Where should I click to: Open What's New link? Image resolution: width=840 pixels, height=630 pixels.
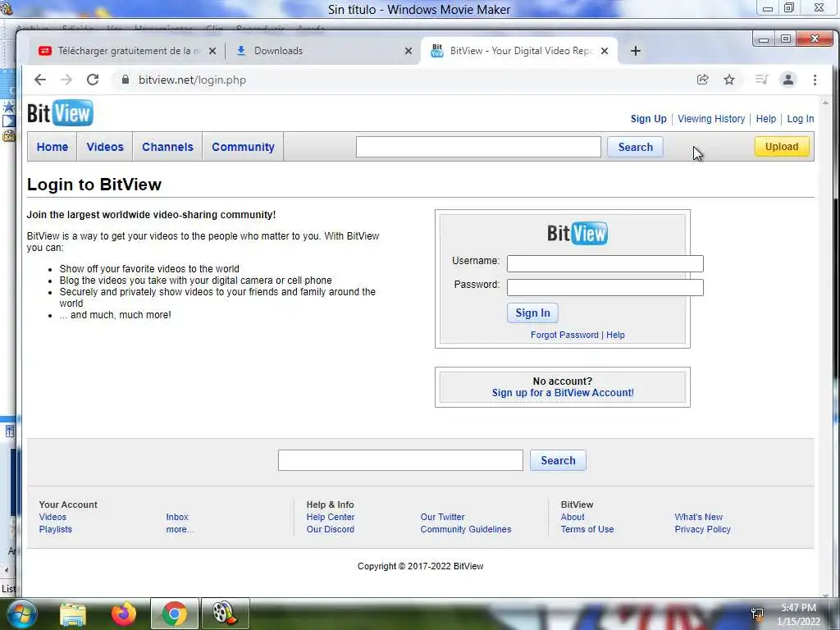[x=699, y=517]
